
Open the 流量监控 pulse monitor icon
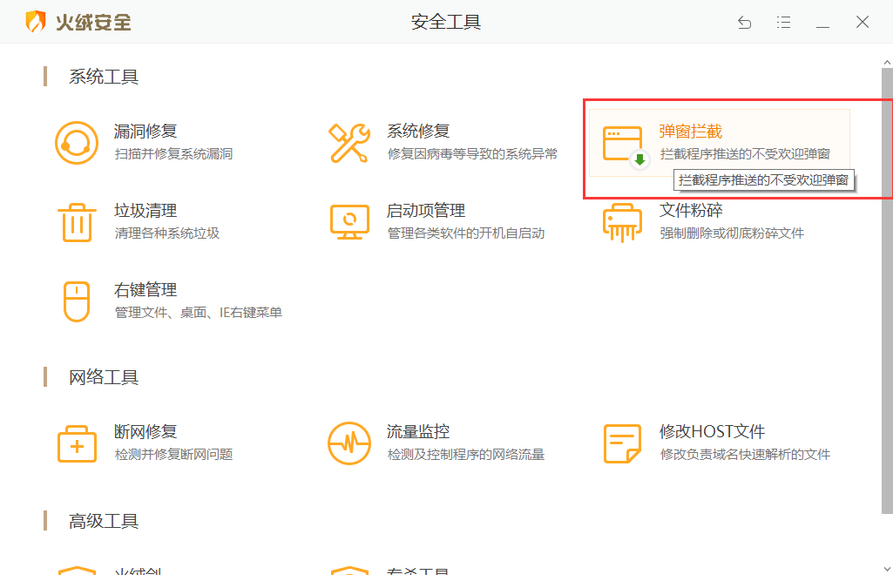(349, 443)
